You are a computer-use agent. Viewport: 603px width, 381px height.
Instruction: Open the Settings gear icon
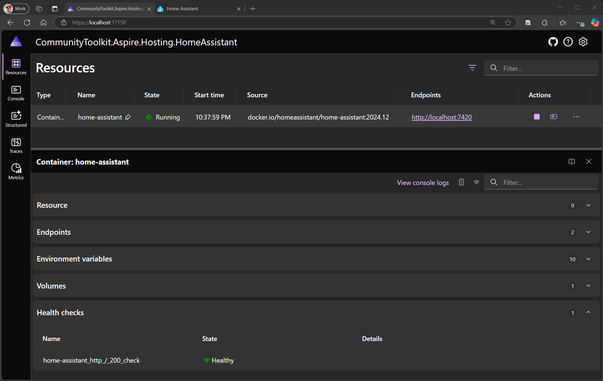583,42
